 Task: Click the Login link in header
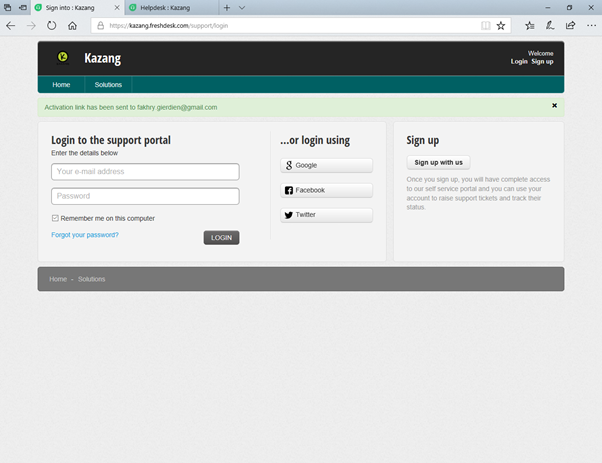coord(519,61)
